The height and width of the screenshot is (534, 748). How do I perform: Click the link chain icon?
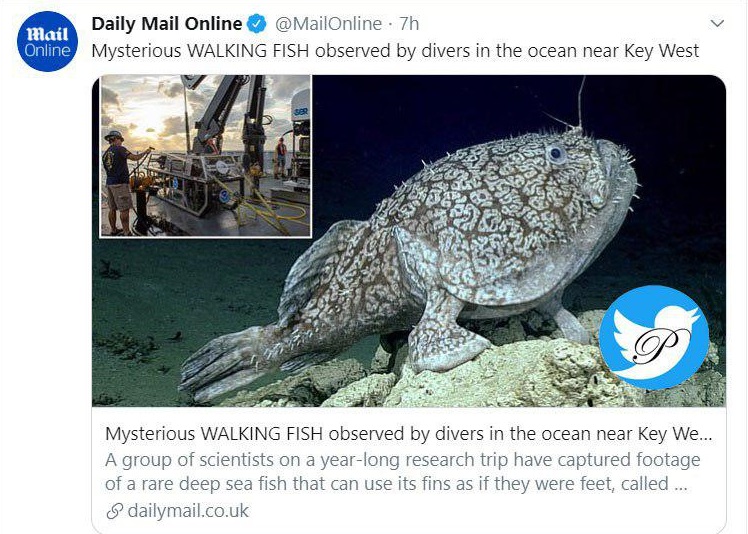point(114,511)
